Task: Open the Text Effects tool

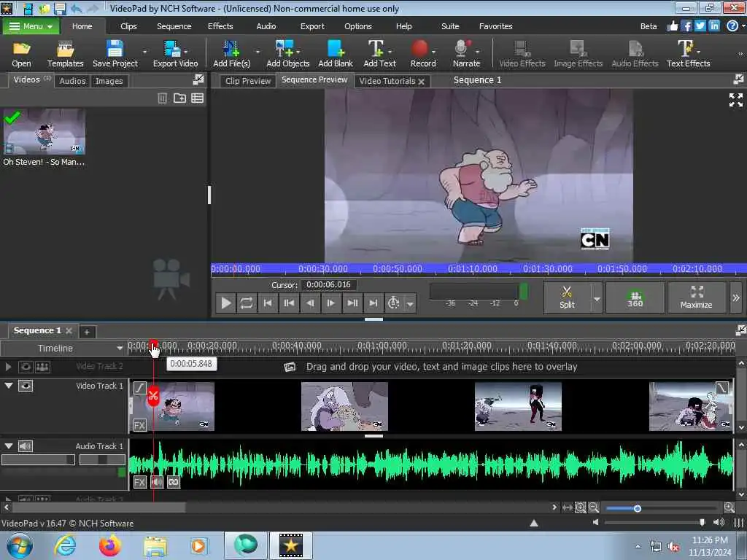Action: [x=688, y=53]
